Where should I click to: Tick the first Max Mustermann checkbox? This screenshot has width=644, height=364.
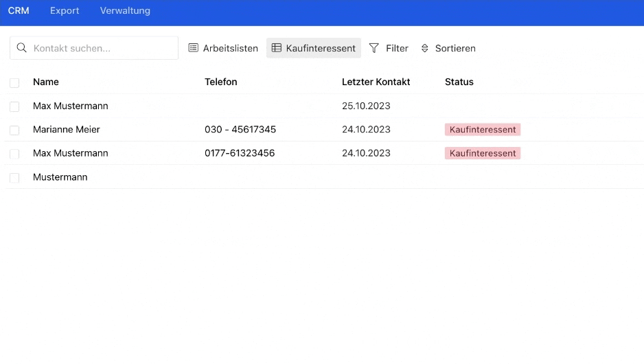pos(14,106)
